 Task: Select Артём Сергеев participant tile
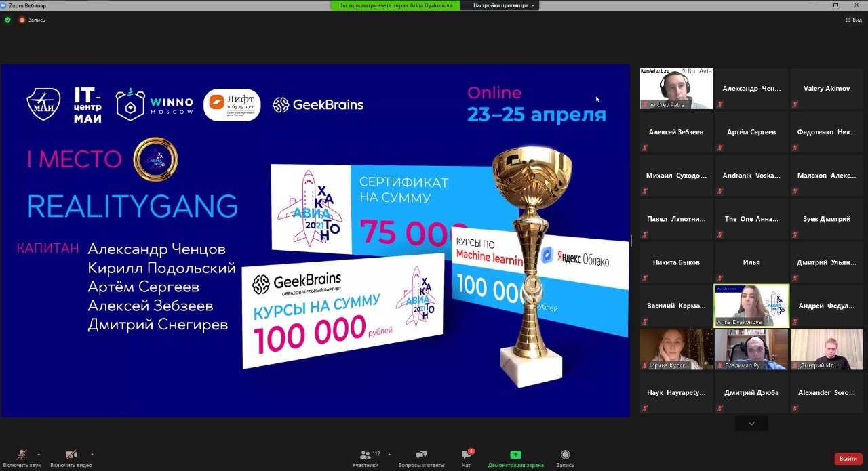point(751,132)
